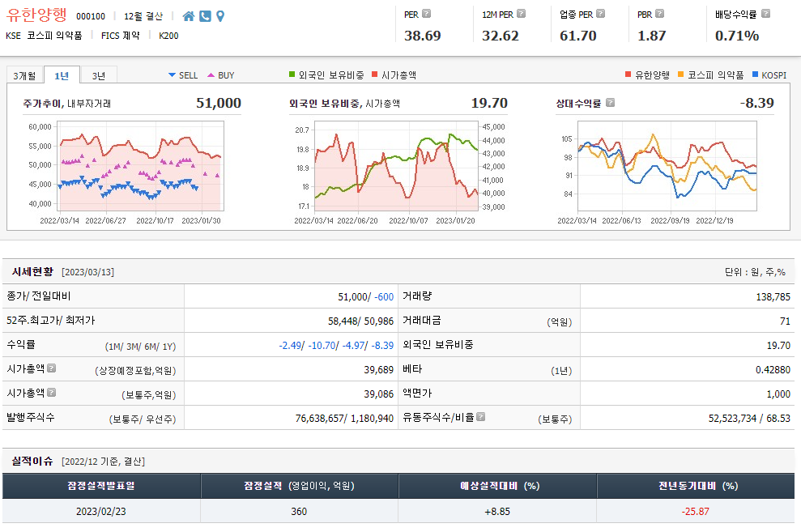Screen dimensions: 801x532
Task: Click the 실적이슈 section heading
Action: pos(32,461)
